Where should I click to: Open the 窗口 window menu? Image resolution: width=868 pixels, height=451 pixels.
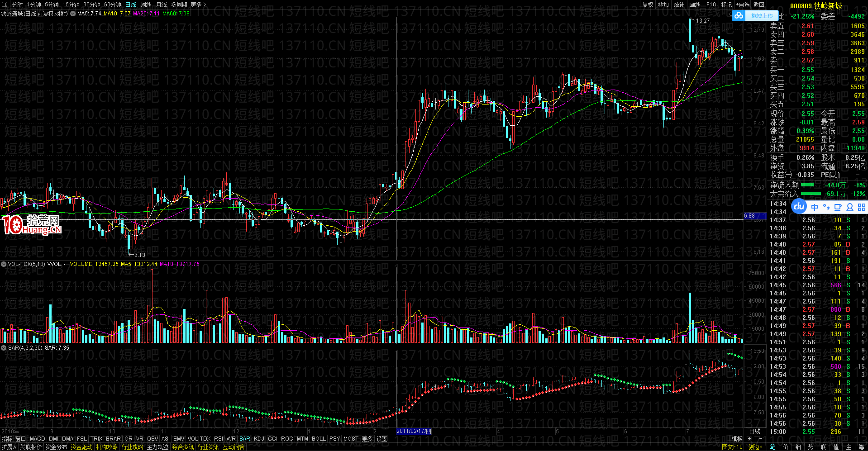[x=21, y=439]
